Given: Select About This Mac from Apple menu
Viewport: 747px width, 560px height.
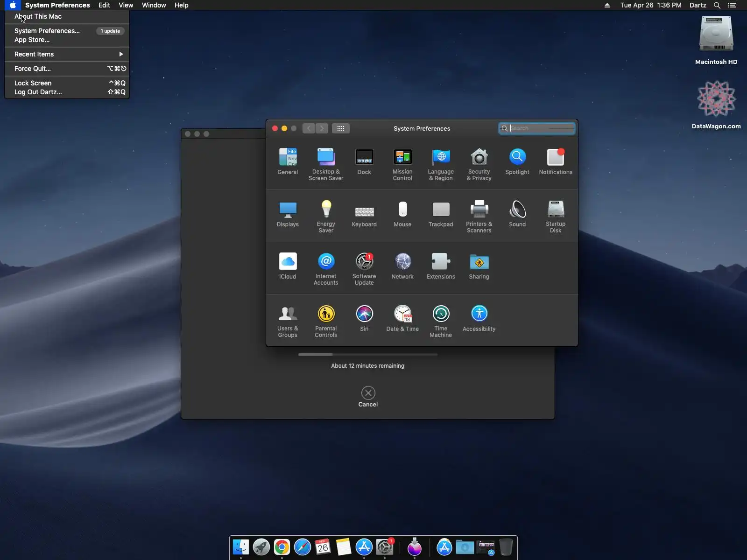Looking at the screenshot, I should 67,16.
